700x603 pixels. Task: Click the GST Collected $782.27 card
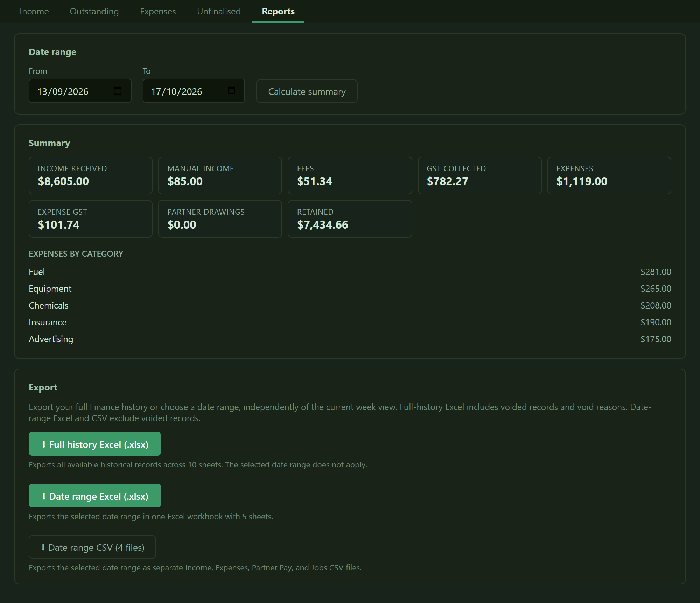coord(480,175)
